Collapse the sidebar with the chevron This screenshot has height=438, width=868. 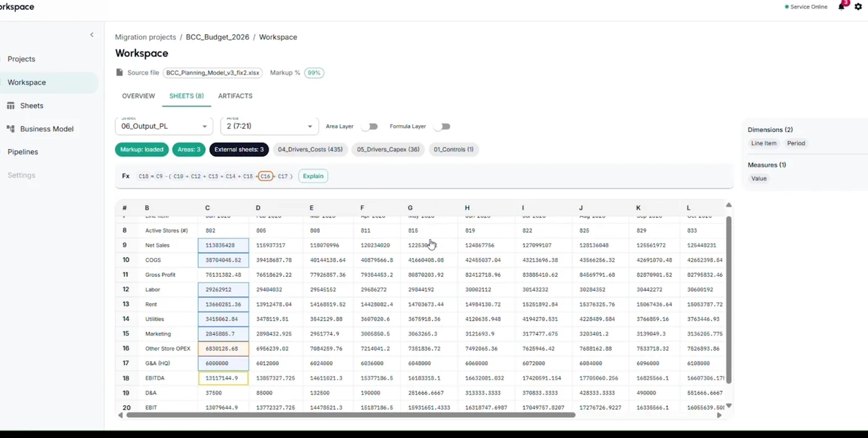point(92,35)
